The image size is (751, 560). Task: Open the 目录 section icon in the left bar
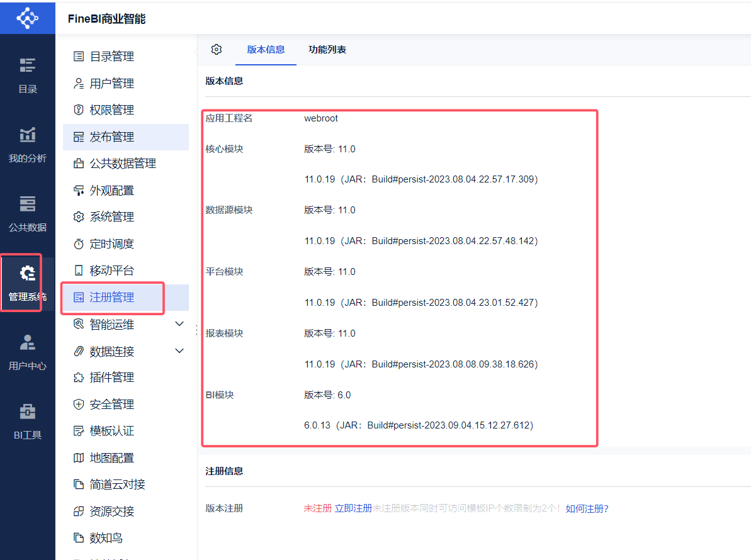27,65
